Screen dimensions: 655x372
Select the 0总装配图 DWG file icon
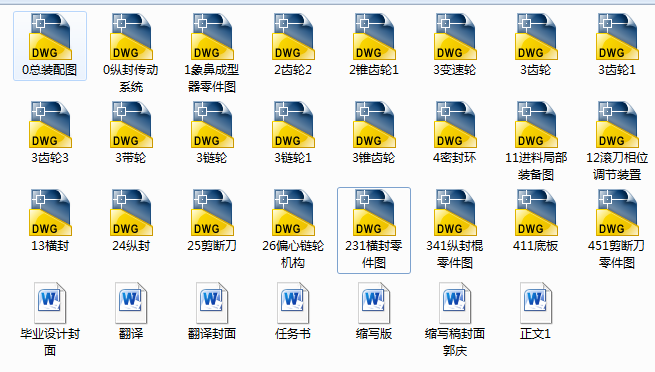click(x=50, y=37)
